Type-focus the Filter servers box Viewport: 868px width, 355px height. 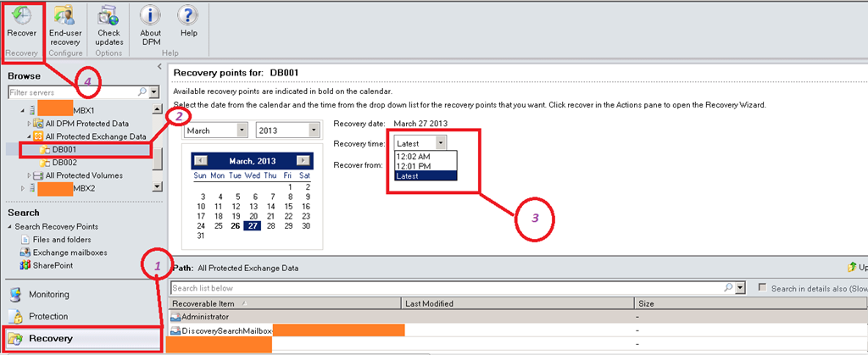click(73, 92)
